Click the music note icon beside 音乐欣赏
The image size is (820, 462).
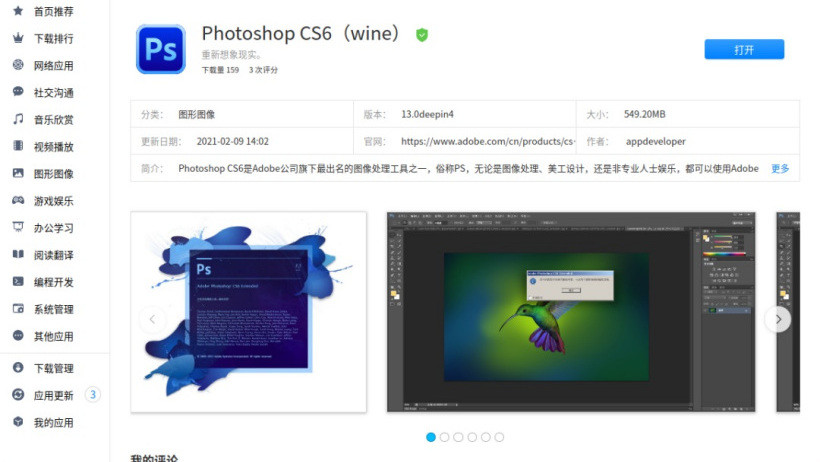[x=18, y=119]
